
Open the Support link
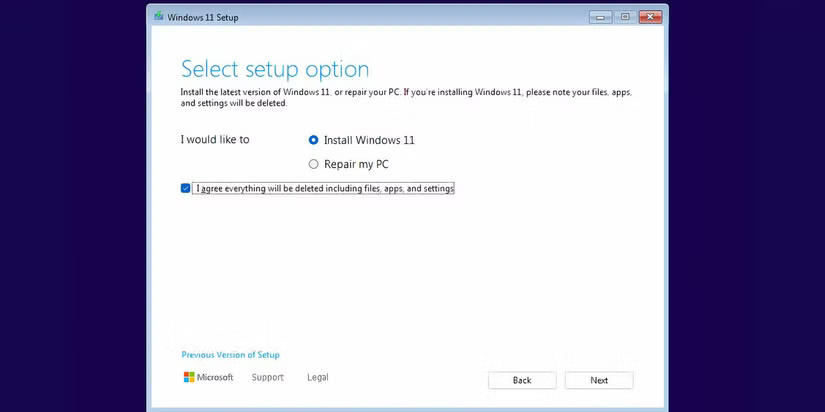coord(267,378)
